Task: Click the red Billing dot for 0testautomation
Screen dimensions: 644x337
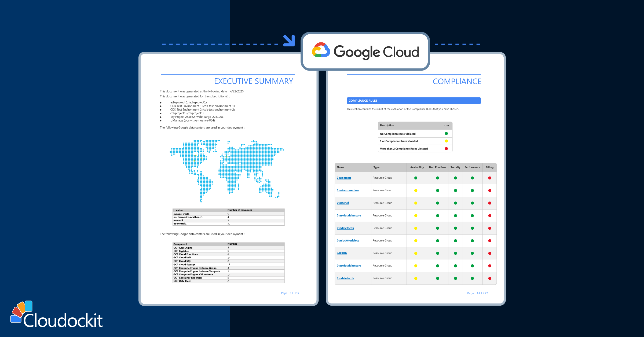Action: point(490,191)
